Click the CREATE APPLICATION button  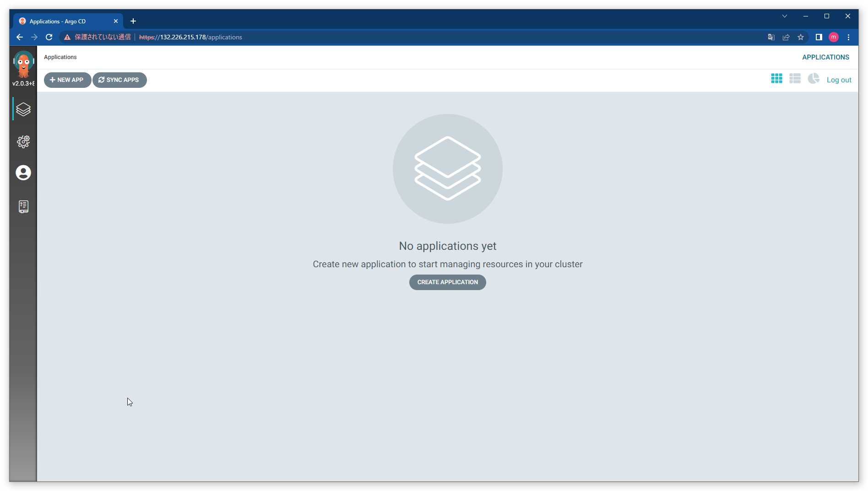(x=447, y=282)
